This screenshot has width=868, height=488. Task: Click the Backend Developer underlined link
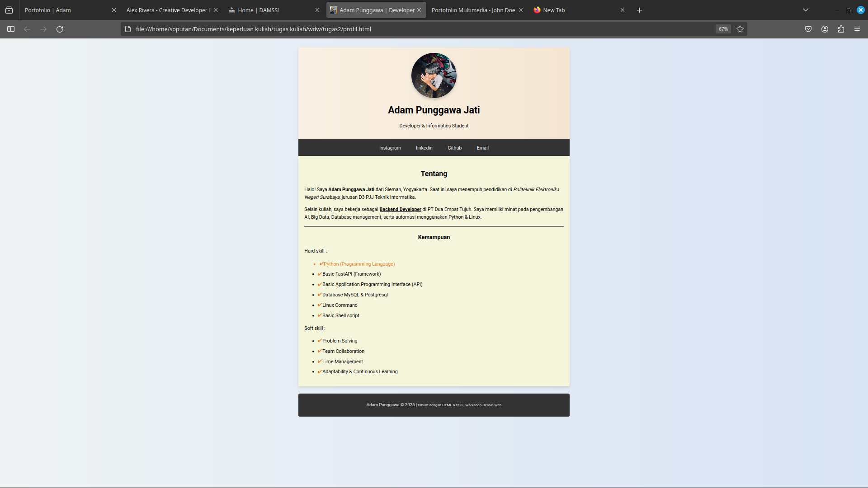400,209
